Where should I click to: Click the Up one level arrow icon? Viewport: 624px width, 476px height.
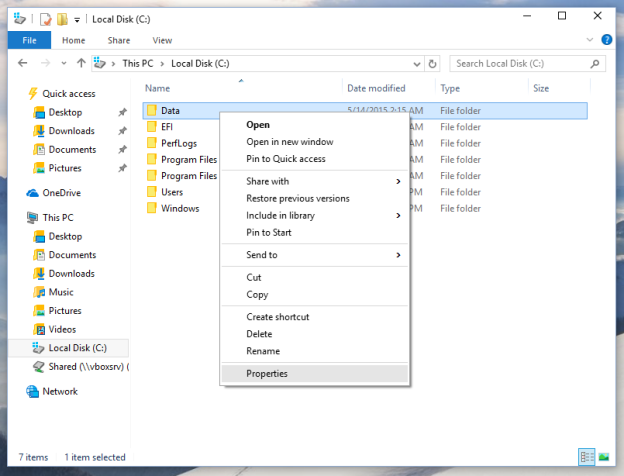tap(80, 63)
